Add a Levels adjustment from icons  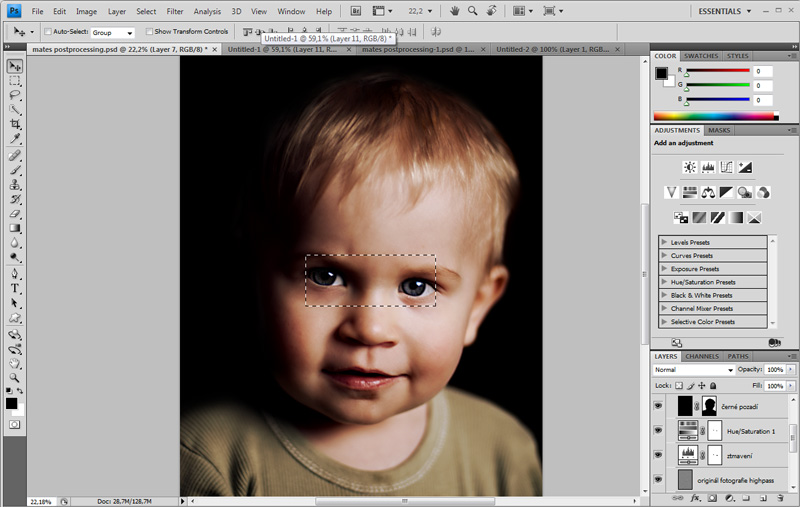[708, 167]
